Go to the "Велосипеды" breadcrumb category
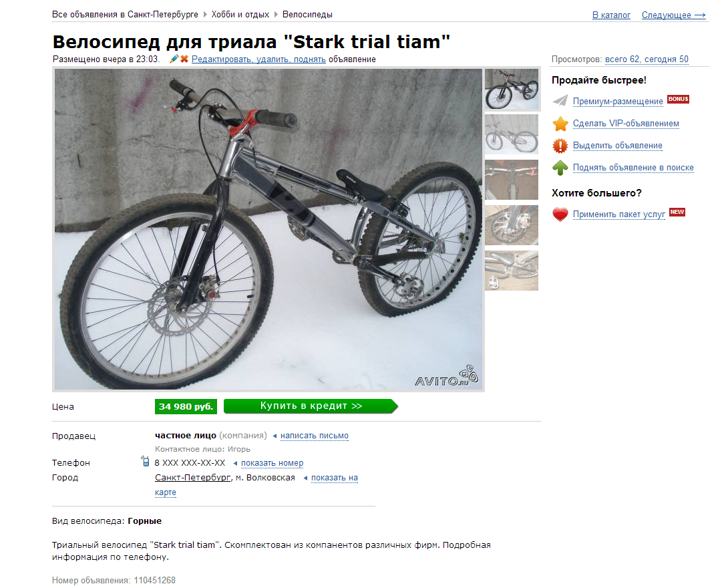724x588 pixels. [307, 14]
